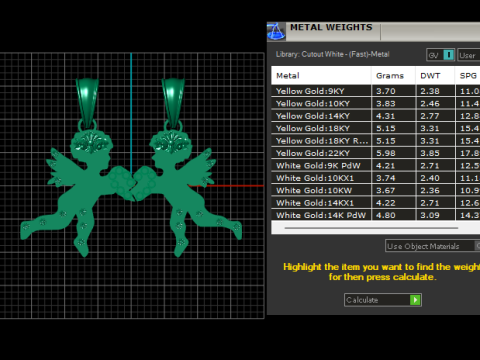Open the Use Object Materials dropdown
The width and height of the screenshot is (480, 360).
click(x=433, y=246)
